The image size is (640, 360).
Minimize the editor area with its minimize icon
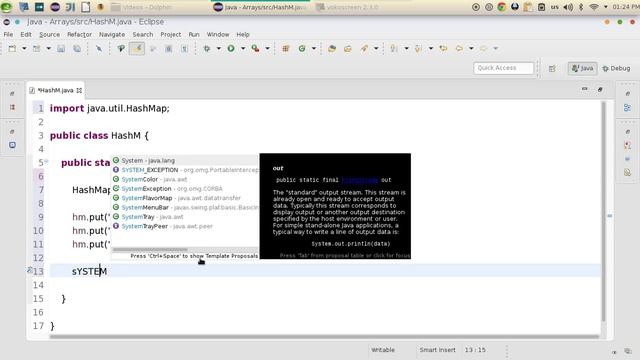(584, 89)
